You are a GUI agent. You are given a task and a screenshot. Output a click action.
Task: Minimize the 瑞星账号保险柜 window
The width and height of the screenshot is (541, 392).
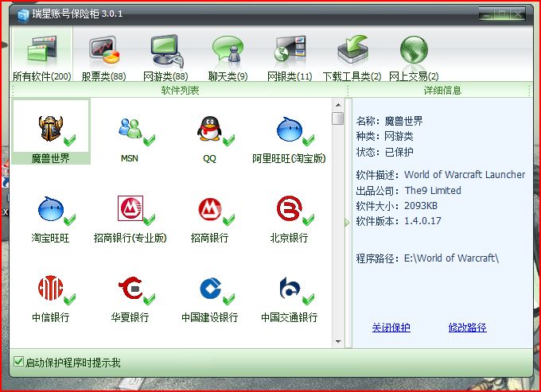point(486,14)
